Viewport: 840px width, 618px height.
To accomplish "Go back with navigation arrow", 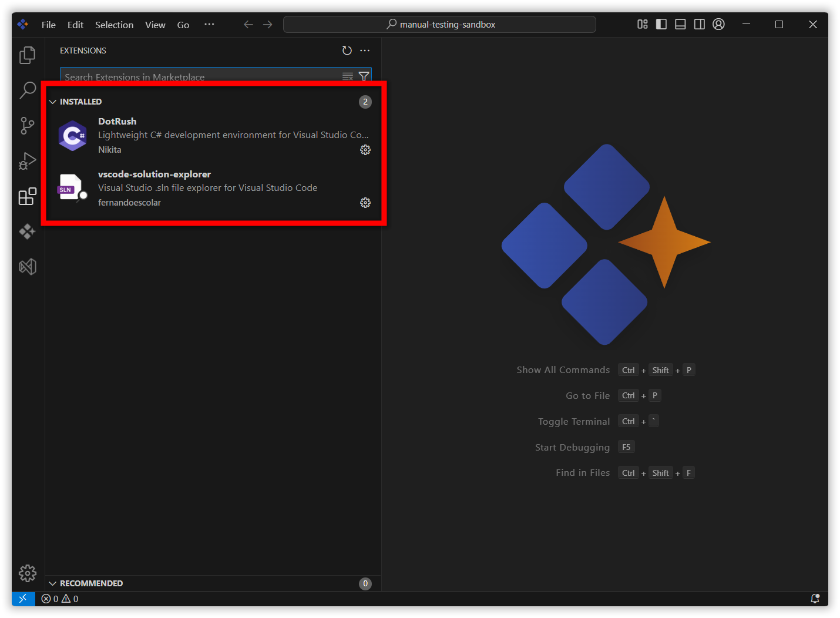I will [248, 24].
